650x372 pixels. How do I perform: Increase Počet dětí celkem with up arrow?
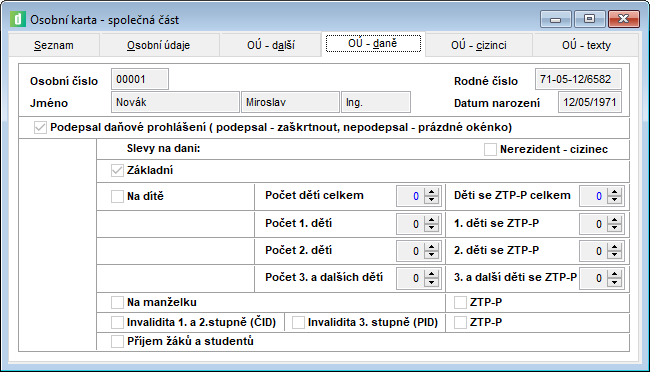pos(432,192)
